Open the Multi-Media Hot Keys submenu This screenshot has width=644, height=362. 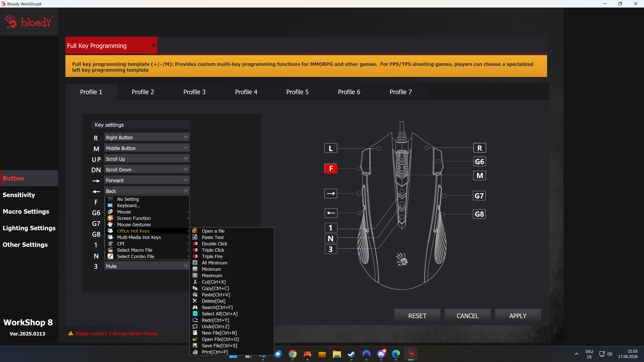[147, 237]
